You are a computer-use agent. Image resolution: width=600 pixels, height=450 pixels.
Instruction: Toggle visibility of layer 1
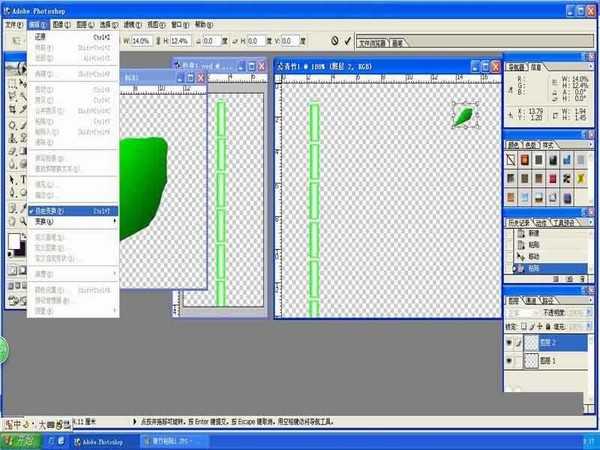[x=507, y=359]
